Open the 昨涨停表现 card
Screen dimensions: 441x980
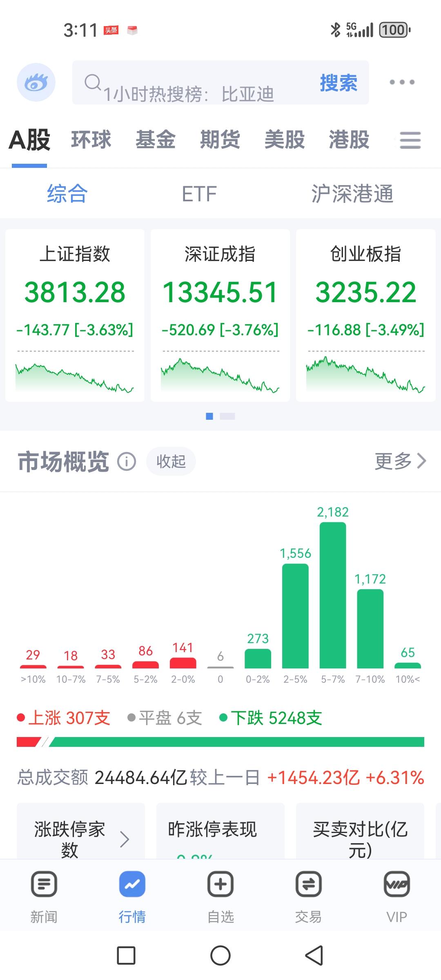[x=220, y=831]
